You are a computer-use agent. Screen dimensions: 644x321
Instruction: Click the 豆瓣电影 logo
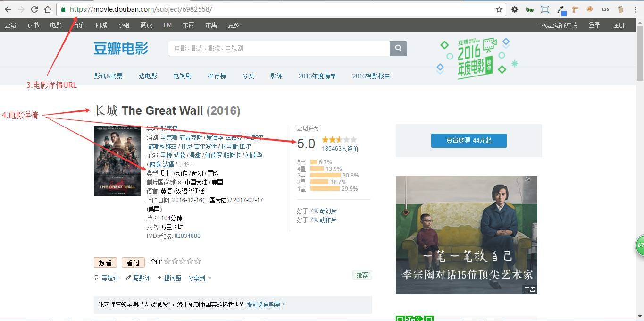point(121,48)
